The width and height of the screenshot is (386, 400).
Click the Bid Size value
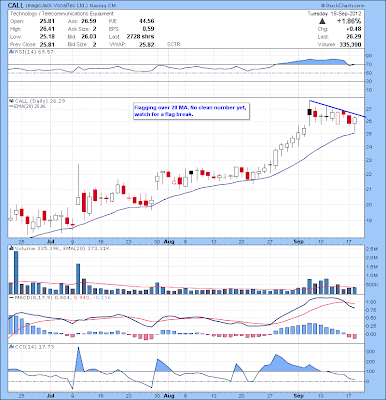[x=94, y=44]
